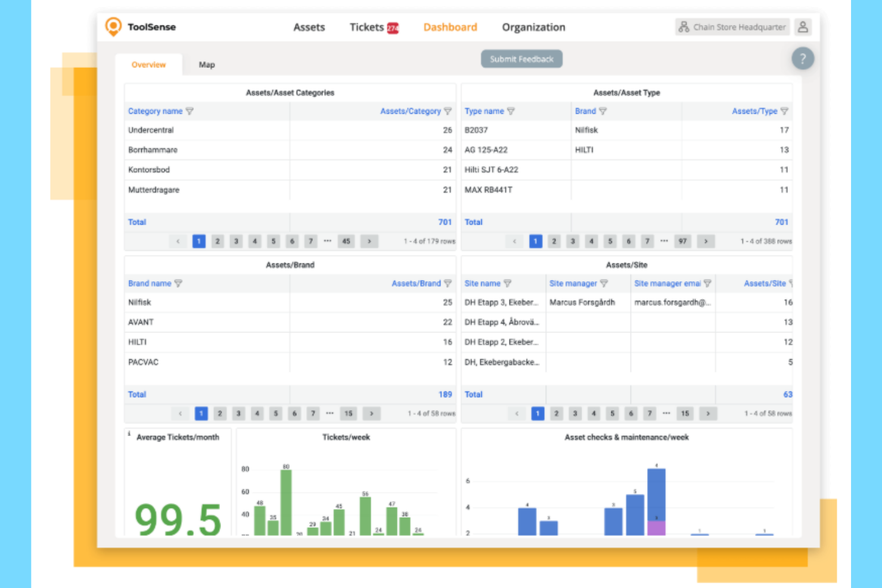Open the Assets/Category filter icon
This screenshot has height=588, width=882.
(449, 111)
